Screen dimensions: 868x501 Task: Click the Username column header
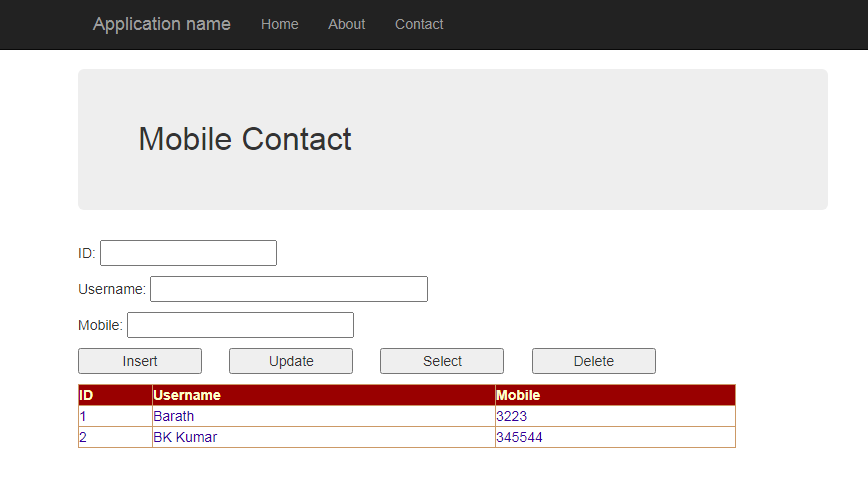point(187,395)
